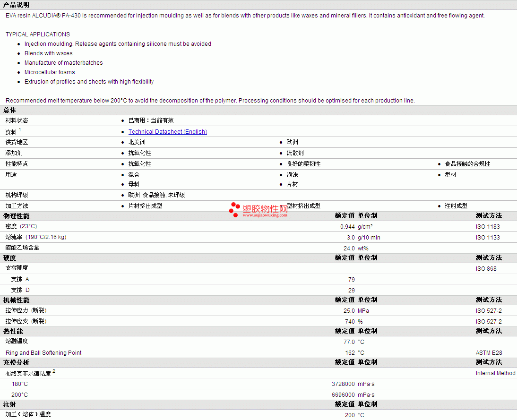The height and width of the screenshot is (420, 517).
Task: Click Blends with waxes bullet
Action: [x=49, y=53]
